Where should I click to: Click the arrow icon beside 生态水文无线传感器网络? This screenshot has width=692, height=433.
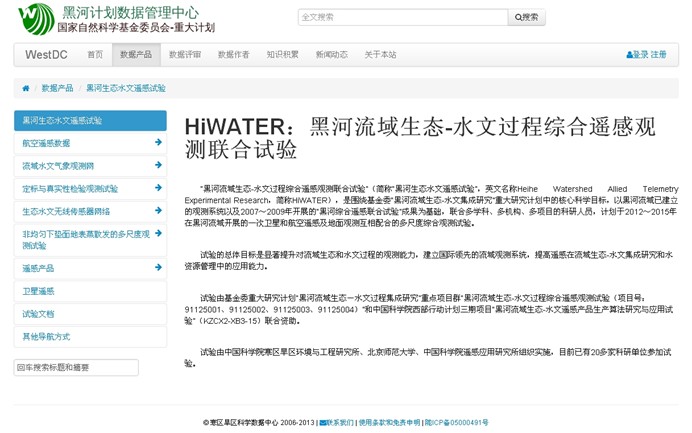158,211
